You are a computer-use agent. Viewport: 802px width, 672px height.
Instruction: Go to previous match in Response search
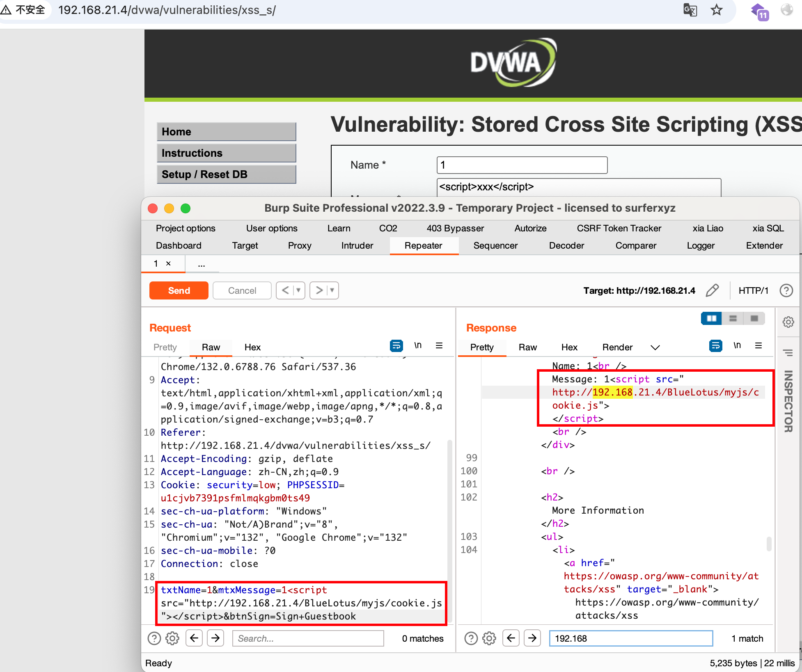point(511,638)
